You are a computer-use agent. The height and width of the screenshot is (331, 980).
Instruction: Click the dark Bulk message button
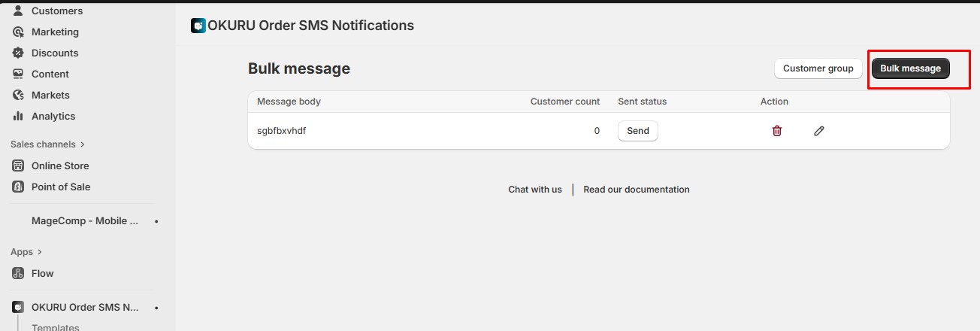[x=910, y=68]
